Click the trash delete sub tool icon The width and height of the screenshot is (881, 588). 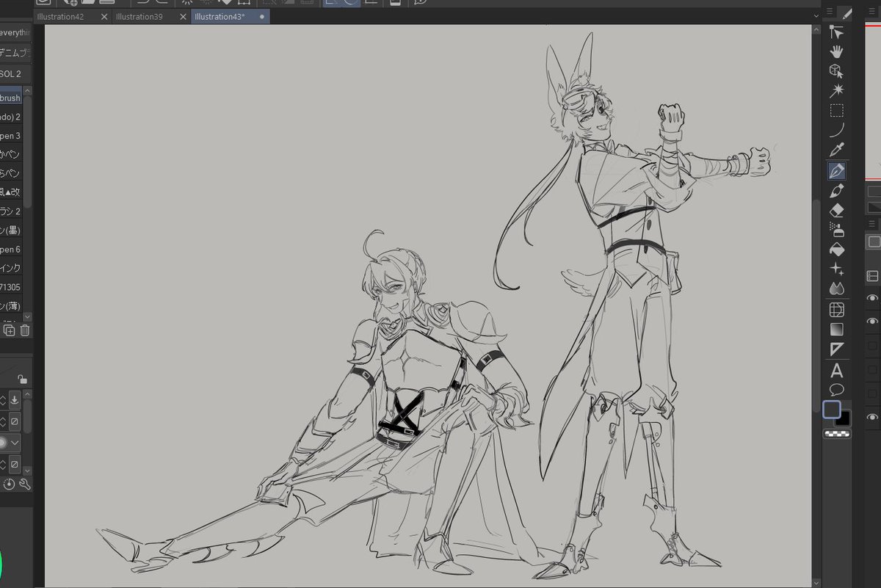25,330
